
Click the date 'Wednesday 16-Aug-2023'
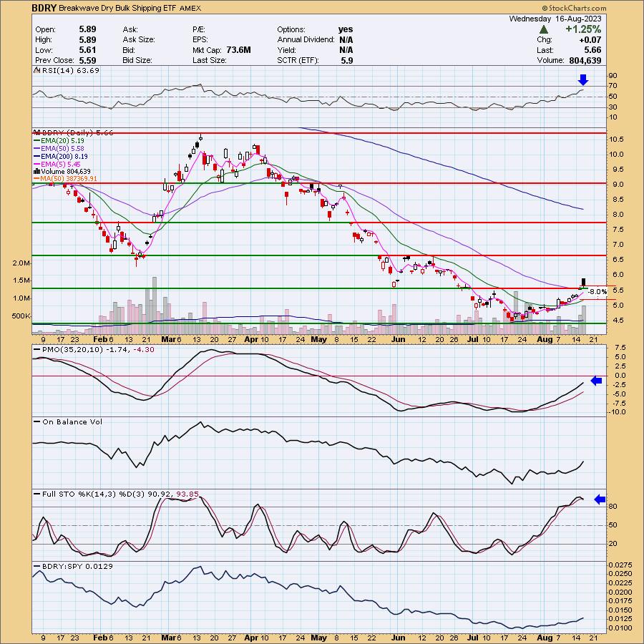555,19
